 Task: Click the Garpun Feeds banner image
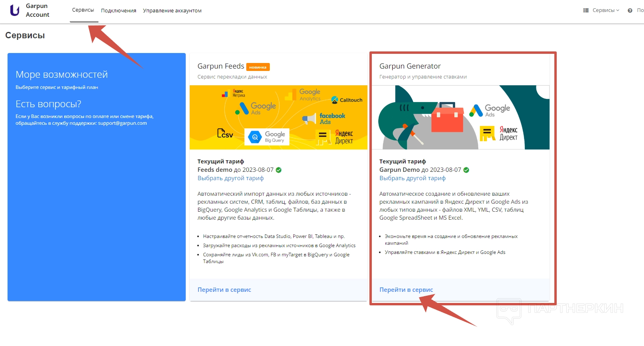(x=279, y=117)
